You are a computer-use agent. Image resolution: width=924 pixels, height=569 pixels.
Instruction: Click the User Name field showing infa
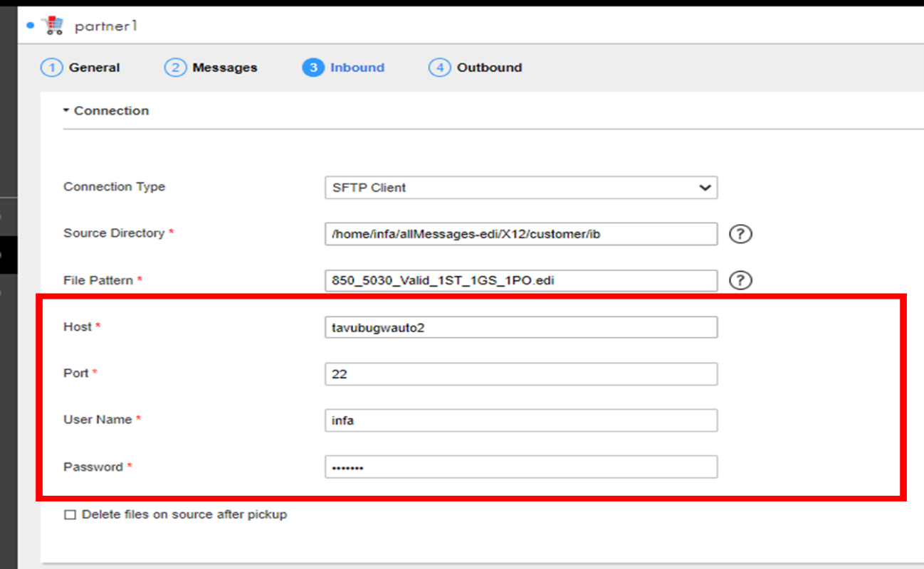521,420
